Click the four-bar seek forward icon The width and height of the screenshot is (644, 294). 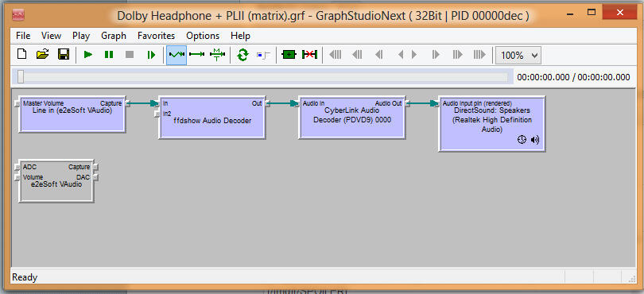[x=479, y=55]
